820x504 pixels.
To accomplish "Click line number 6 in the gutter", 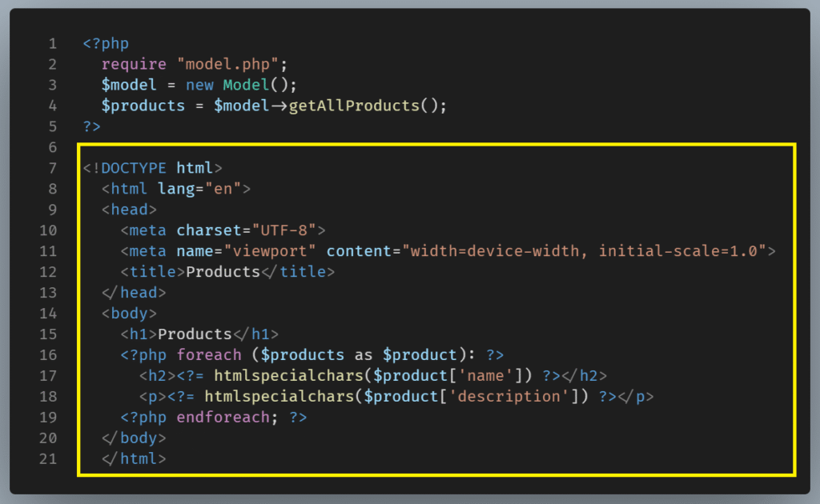I will click(x=52, y=147).
